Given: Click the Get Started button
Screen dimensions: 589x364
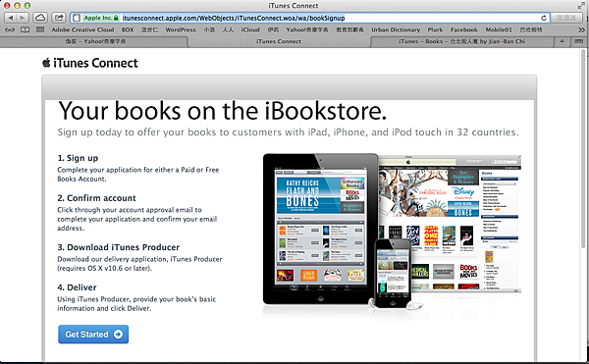Looking at the screenshot, I should 93,334.
